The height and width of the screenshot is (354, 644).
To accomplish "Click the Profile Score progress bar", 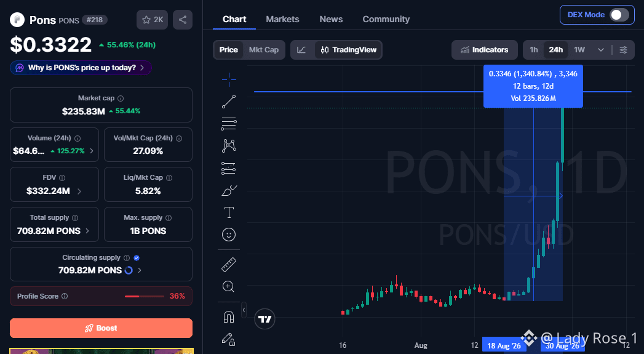I will (x=145, y=296).
